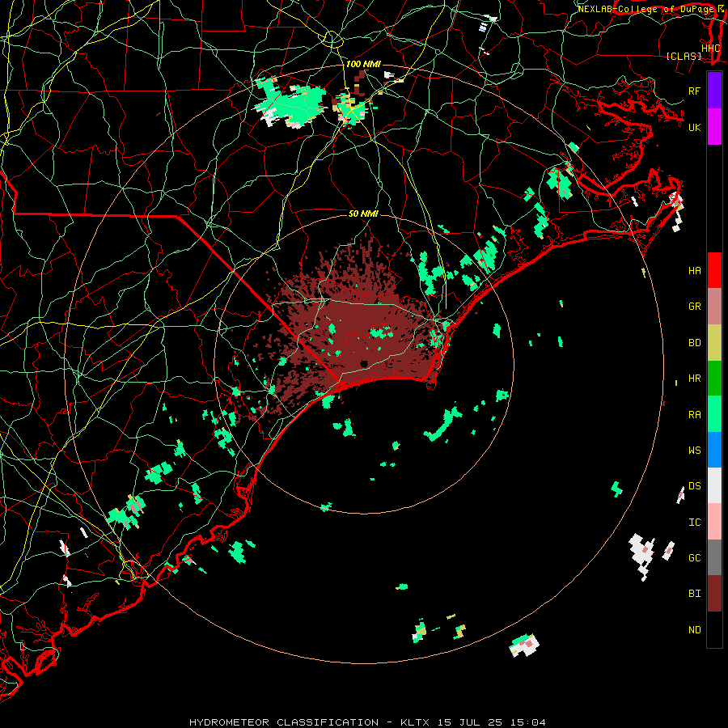Click the red HA legend color swatch
Image resolution: width=728 pixels, height=728 pixels.
click(x=714, y=270)
